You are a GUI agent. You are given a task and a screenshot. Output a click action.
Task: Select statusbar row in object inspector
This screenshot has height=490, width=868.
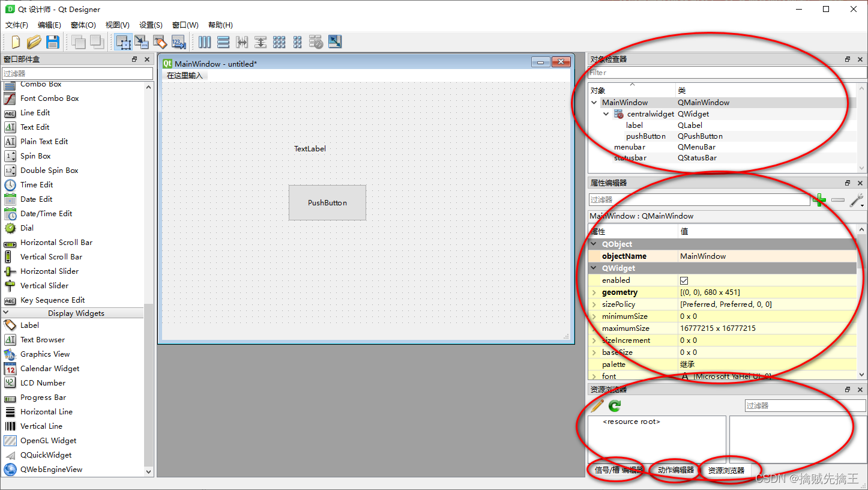tap(722, 158)
